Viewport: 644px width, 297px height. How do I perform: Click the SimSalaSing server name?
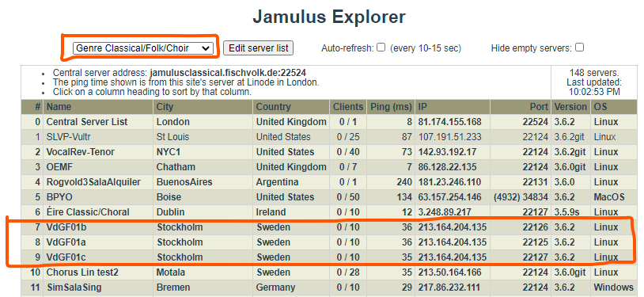[x=74, y=287]
